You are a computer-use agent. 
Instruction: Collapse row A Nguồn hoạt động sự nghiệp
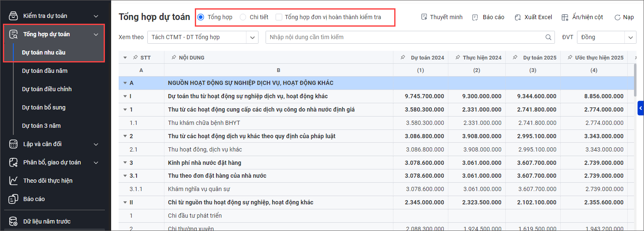pyautogui.click(x=124, y=83)
